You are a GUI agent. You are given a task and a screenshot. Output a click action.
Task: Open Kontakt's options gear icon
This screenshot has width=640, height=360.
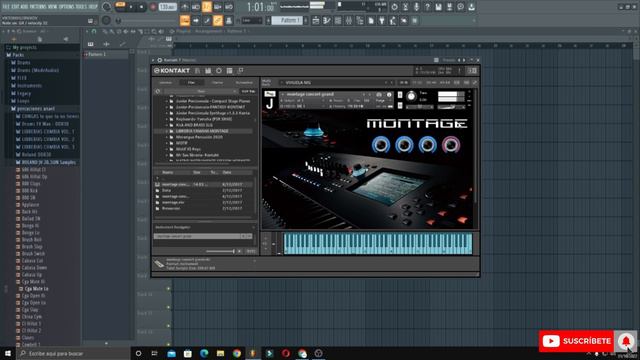(x=219, y=71)
